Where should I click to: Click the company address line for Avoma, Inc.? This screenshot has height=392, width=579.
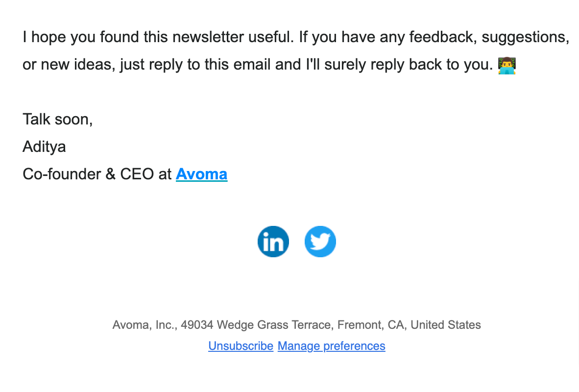tap(296, 325)
